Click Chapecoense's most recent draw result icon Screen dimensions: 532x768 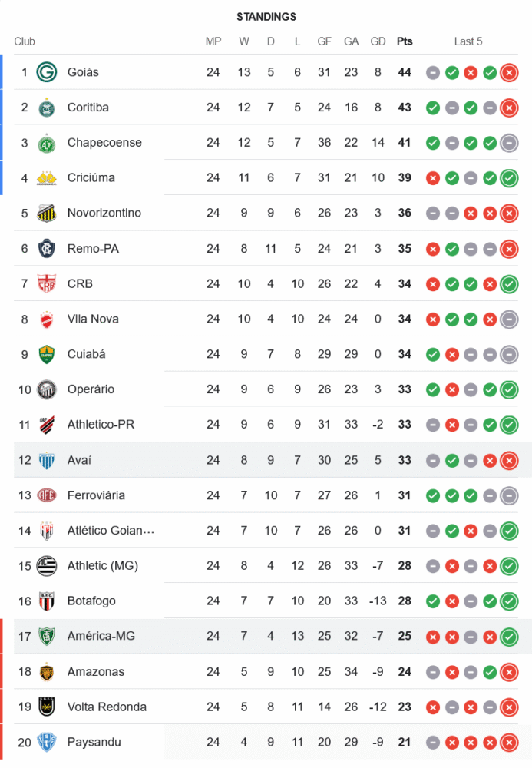click(508, 143)
